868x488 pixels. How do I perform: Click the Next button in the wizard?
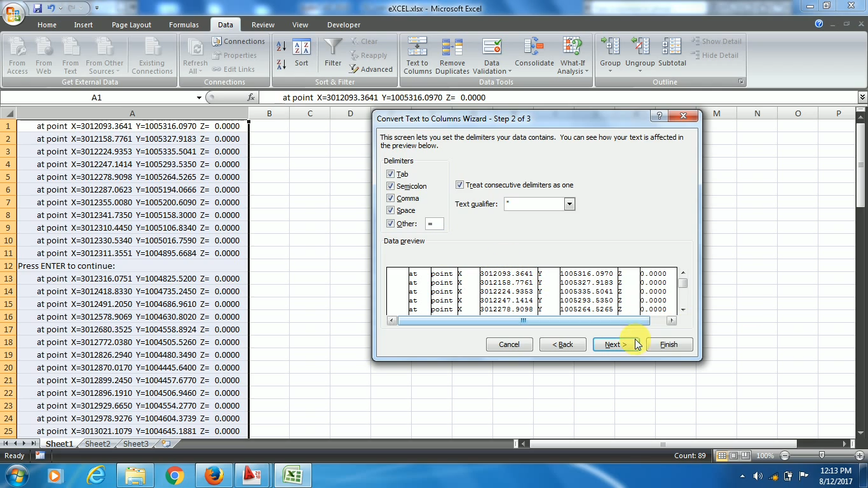[614, 344]
